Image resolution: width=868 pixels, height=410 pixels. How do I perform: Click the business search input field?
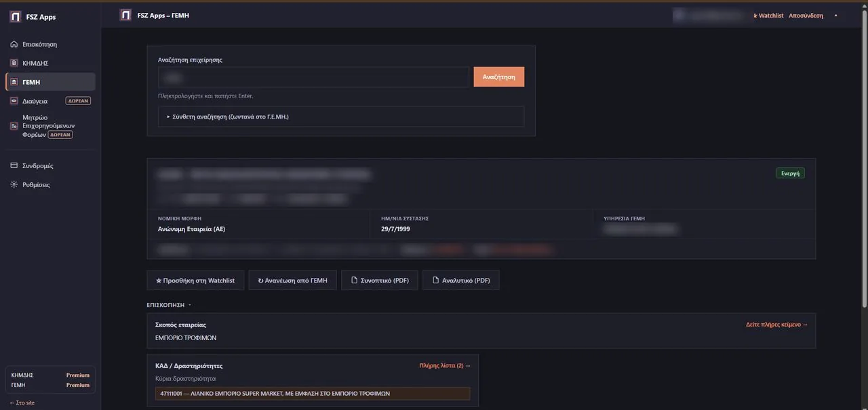[x=313, y=77]
